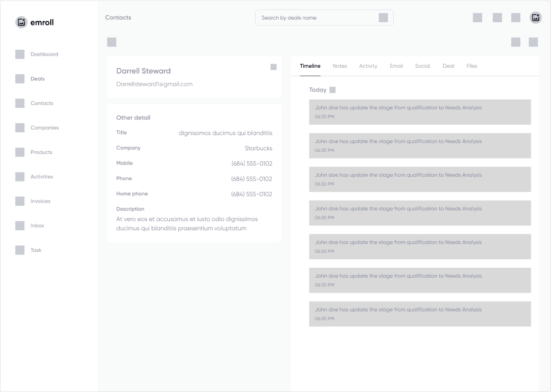Screen dimensions: 551x392
Task: Click the Products icon in the sidebar
Action: point(20,152)
